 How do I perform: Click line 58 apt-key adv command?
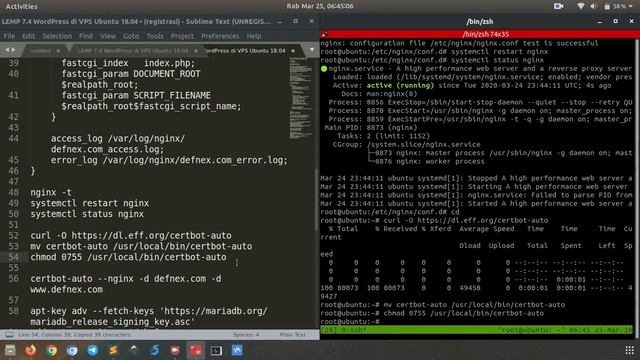pos(149,316)
